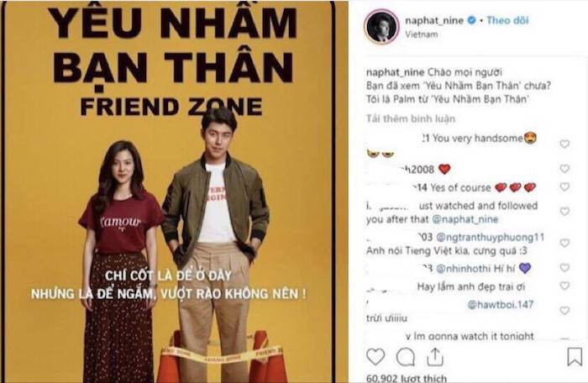The height and width of the screenshot is (383, 588).
Task: Open the @ngtranthuyphuong11 mention
Action: [490, 237]
